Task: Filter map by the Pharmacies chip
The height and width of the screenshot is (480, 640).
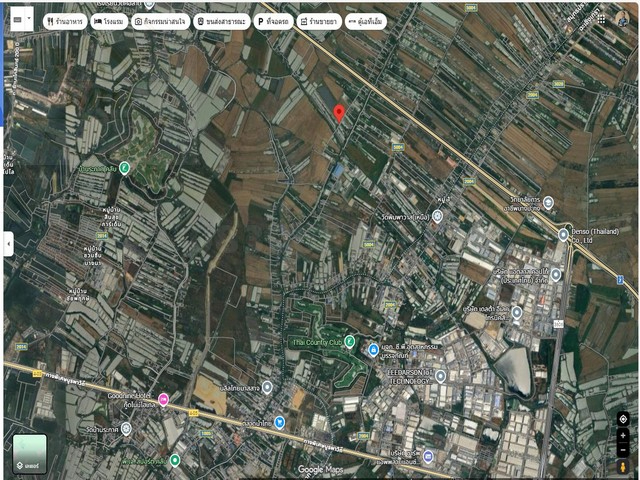Action: [x=317, y=20]
